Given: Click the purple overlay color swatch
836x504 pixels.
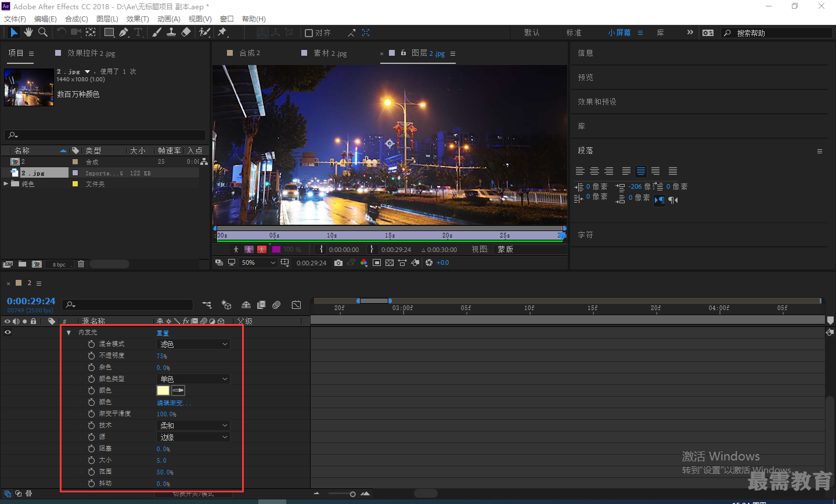Looking at the screenshot, I should pos(276,249).
